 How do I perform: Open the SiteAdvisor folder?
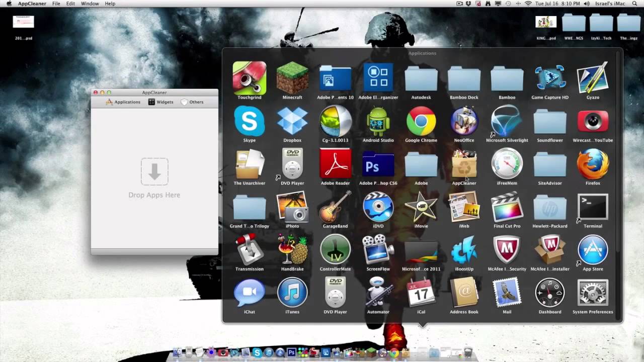point(550,164)
